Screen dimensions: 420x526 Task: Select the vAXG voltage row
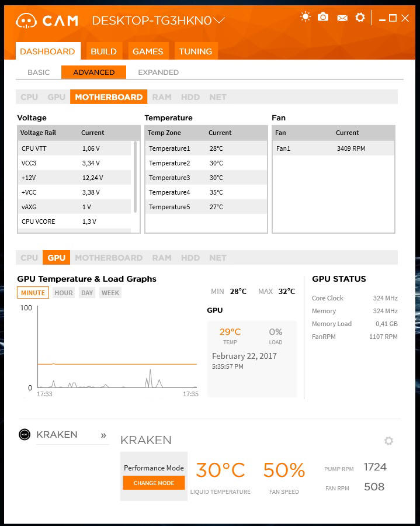tap(74, 207)
